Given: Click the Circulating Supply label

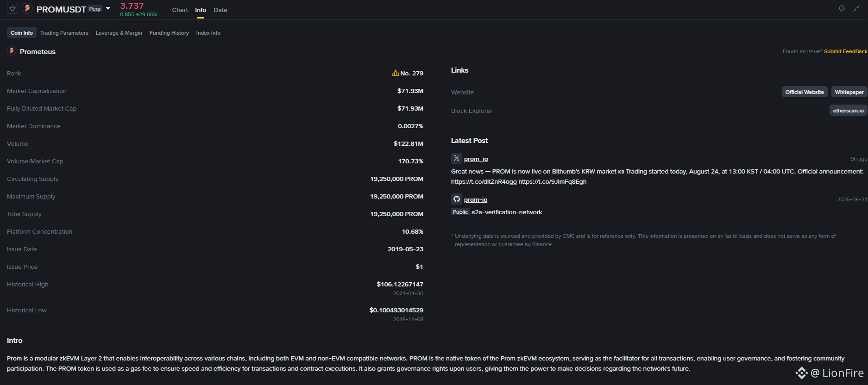Looking at the screenshot, I should 32,179.
